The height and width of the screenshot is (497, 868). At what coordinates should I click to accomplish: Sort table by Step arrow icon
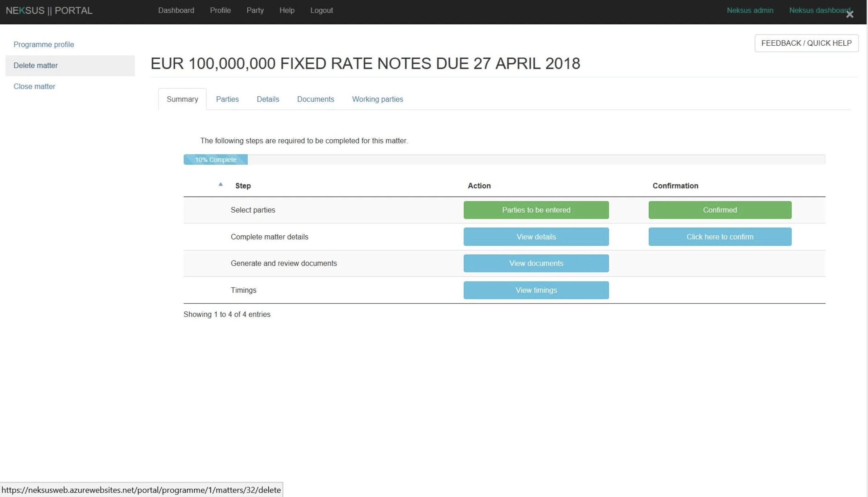[x=220, y=184]
